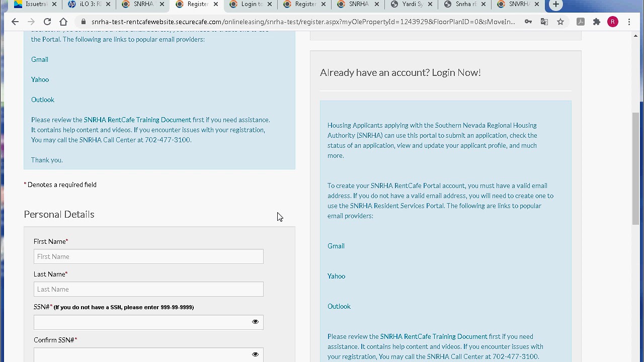Close the SNVRHA tab
The height and width of the screenshot is (362, 644).
(x=537, y=4)
